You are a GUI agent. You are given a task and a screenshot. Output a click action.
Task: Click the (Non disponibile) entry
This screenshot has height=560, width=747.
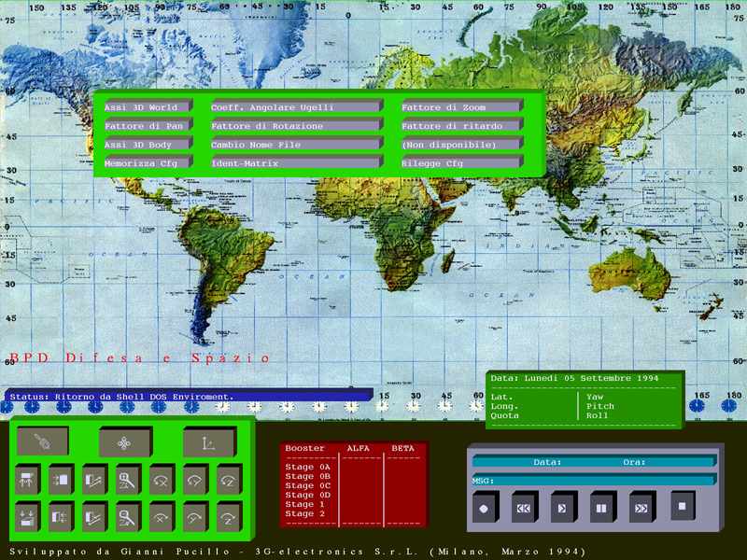coord(462,144)
